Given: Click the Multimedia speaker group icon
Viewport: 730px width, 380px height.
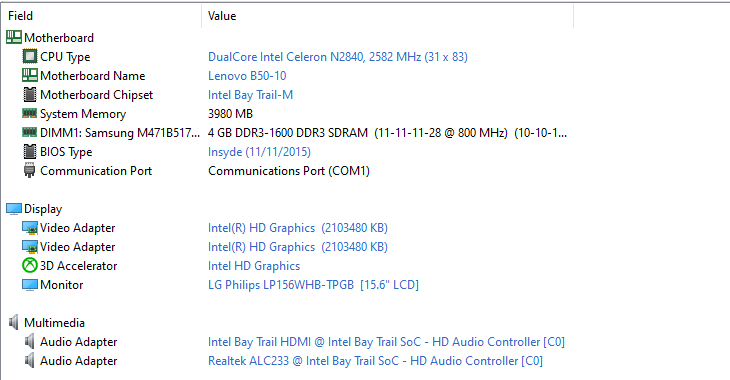Looking at the screenshot, I should pyautogui.click(x=14, y=322).
